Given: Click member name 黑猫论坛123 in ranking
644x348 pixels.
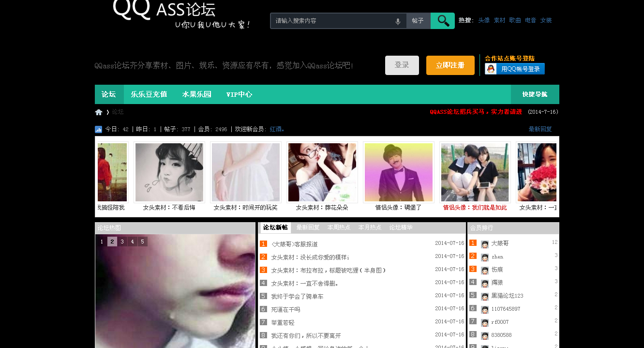Looking at the screenshot, I should point(507,296).
